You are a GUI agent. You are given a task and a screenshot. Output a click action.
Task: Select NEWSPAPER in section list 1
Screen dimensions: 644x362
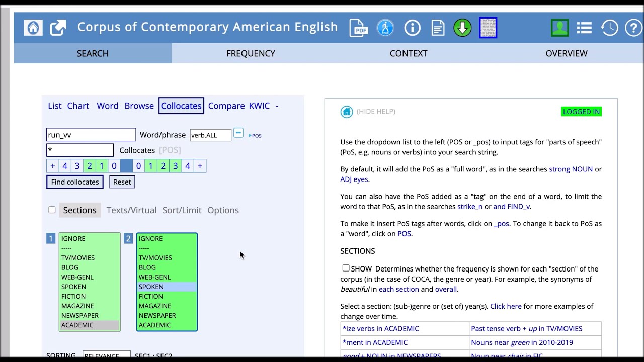tap(90, 316)
